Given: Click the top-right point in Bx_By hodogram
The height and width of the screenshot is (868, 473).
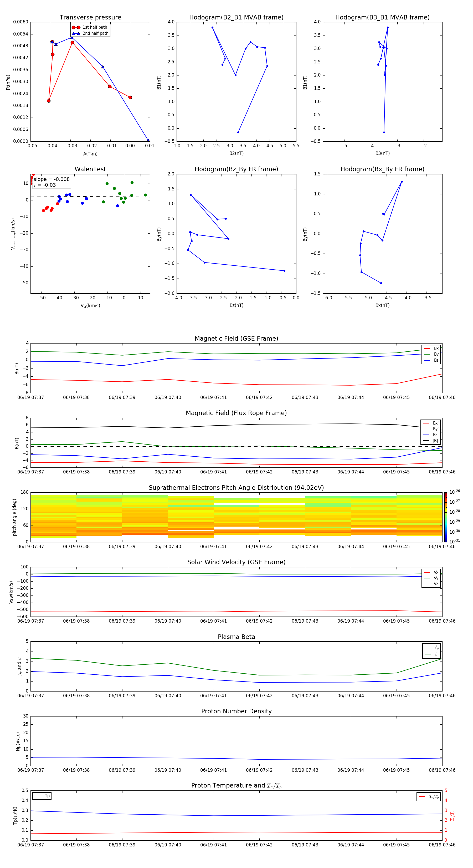Looking at the screenshot, I should pos(402,181).
